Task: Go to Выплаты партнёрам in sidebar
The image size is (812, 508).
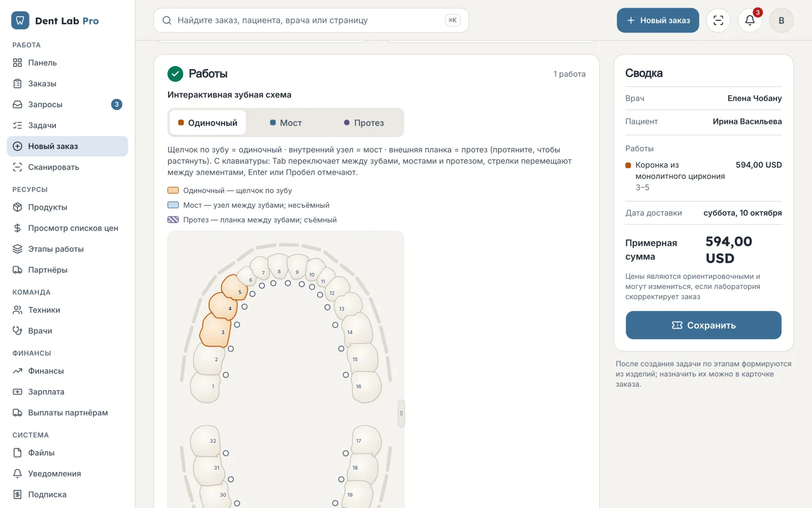Action: (x=67, y=412)
